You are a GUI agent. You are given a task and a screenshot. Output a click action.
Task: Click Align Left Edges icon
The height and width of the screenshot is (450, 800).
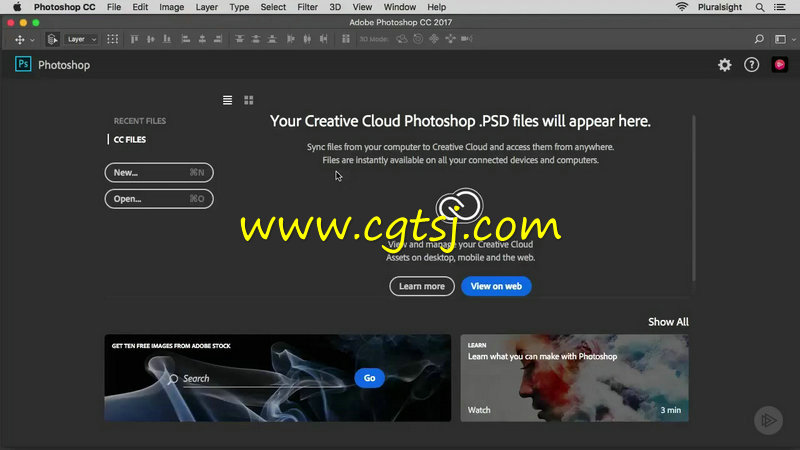coord(186,39)
